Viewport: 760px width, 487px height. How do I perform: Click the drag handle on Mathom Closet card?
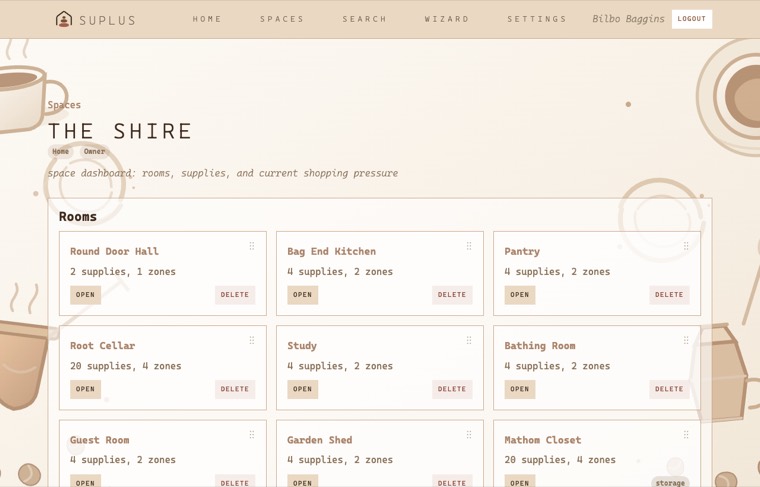pyautogui.click(x=686, y=435)
